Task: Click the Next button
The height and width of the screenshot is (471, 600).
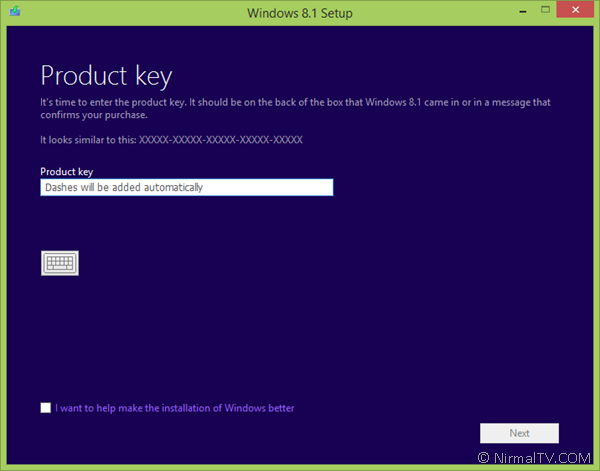Action: (519, 433)
